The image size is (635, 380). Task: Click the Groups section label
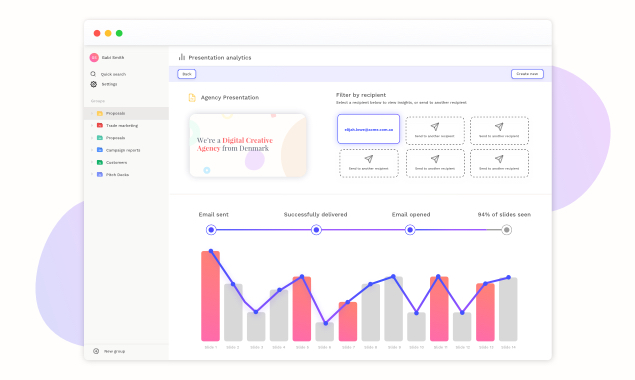[98, 101]
